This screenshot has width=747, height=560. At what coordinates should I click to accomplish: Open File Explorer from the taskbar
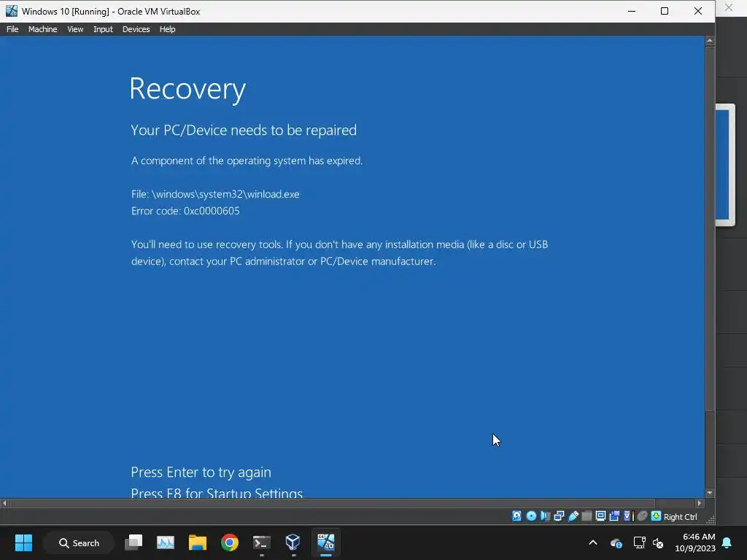point(197,542)
